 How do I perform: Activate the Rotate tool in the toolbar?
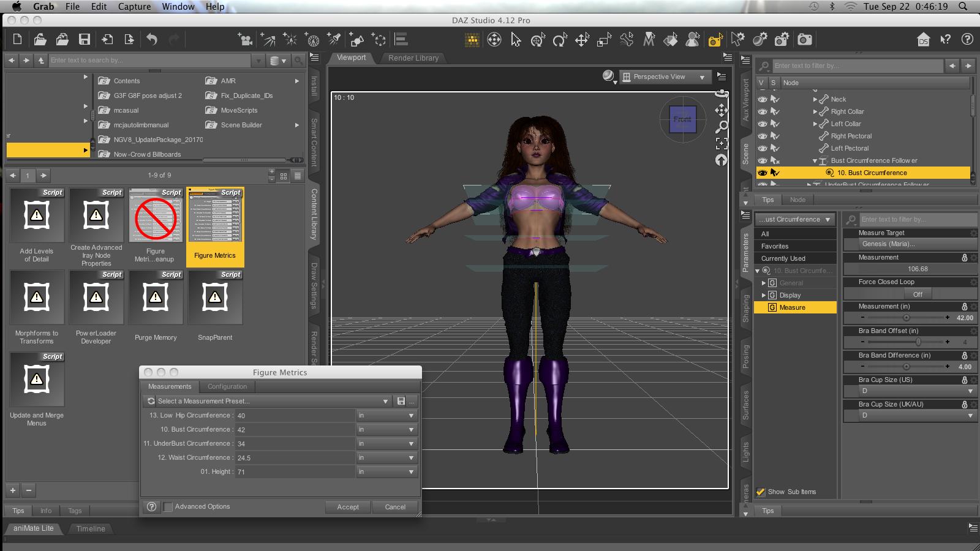click(x=559, y=40)
